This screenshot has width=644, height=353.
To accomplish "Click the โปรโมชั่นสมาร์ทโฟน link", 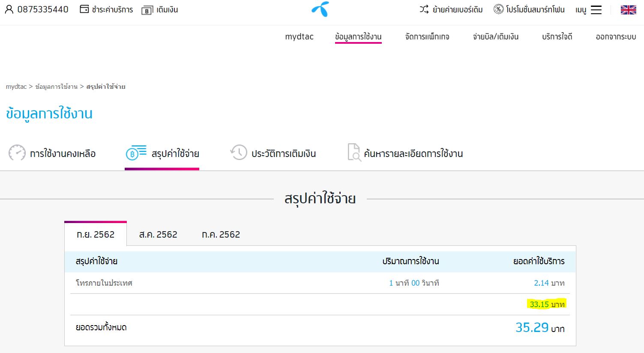I will point(535,9).
